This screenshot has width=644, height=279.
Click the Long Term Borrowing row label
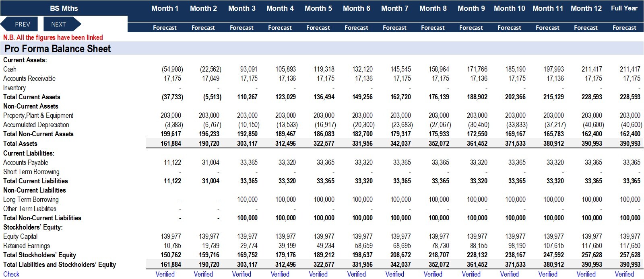point(31,199)
